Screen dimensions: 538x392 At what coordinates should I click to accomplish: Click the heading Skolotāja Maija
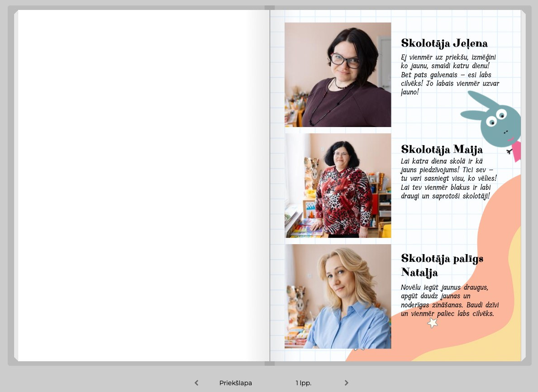[442, 149]
